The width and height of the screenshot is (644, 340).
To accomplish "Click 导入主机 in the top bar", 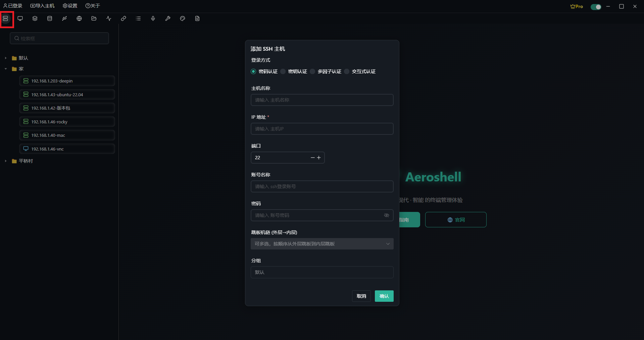I will 42,5.
